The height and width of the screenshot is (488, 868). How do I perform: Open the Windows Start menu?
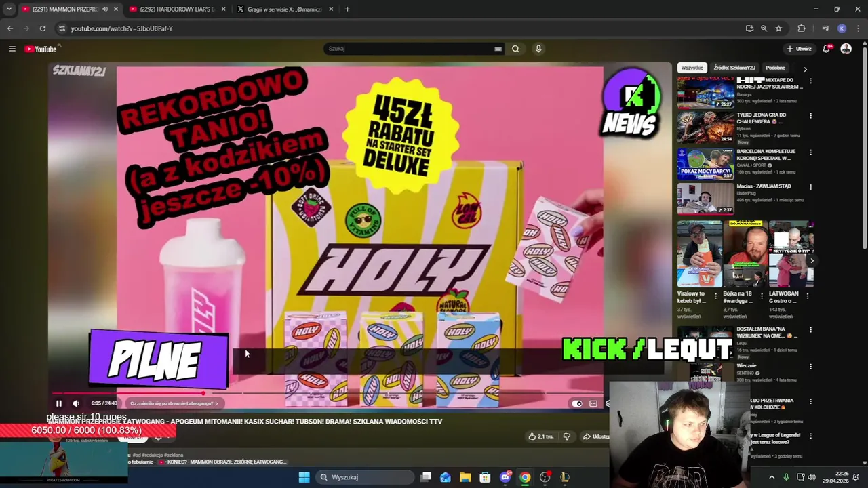[x=304, y=477]
